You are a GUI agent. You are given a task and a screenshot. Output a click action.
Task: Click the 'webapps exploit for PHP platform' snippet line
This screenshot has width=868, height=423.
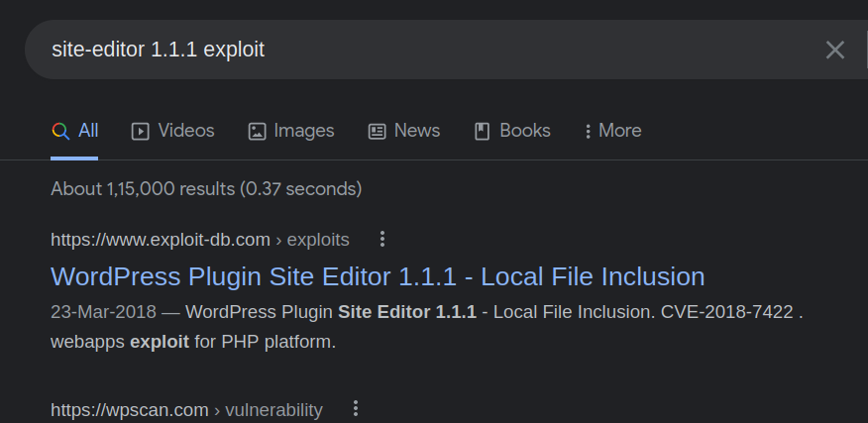[x=193, y=343]
